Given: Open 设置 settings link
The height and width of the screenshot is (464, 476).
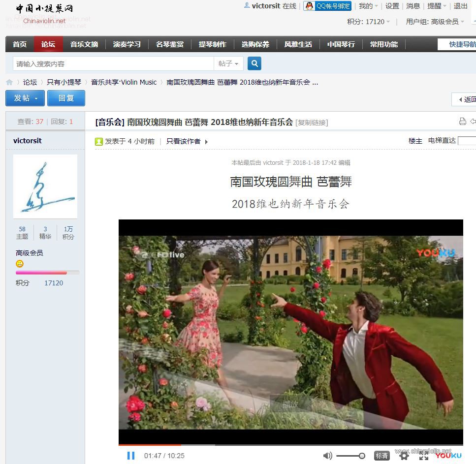Looking at the screenshot, I should [392, 6].
